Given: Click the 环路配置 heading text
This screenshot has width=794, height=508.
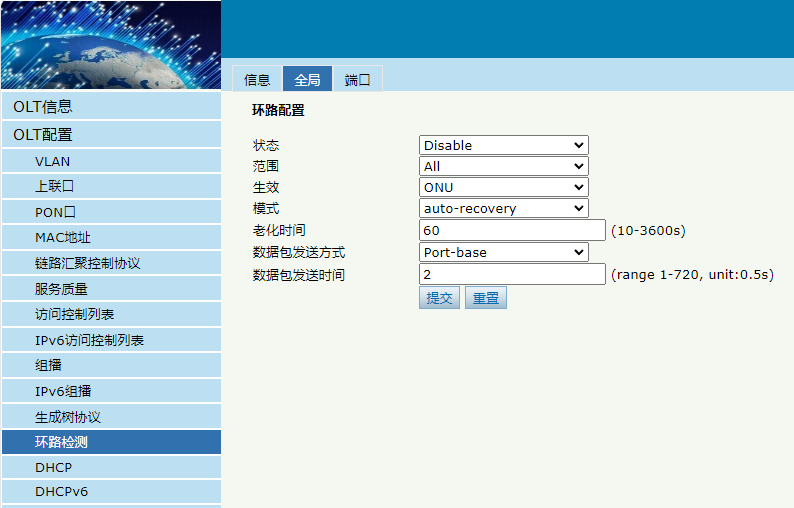Looking at the screenshot, I should [278, 110].
